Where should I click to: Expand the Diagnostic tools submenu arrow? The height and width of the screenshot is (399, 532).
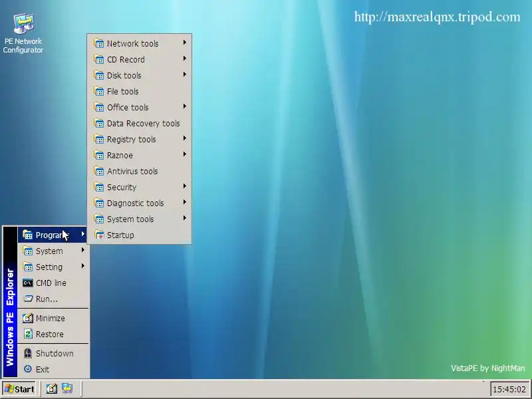185,202
